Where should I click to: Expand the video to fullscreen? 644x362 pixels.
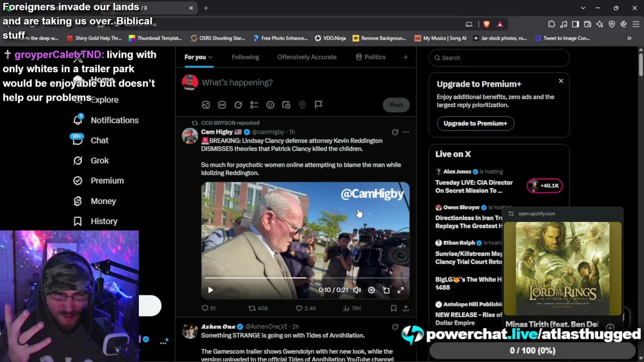tap(400, 290)
